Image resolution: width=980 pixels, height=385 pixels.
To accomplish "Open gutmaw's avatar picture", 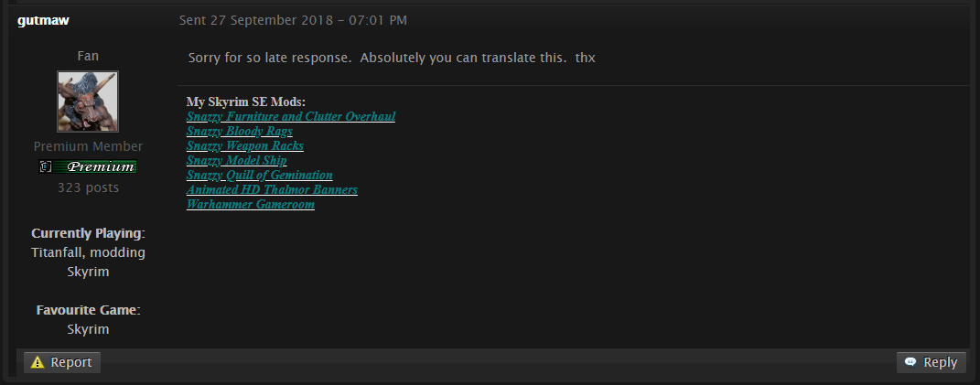I will click(x=88, y=102).
